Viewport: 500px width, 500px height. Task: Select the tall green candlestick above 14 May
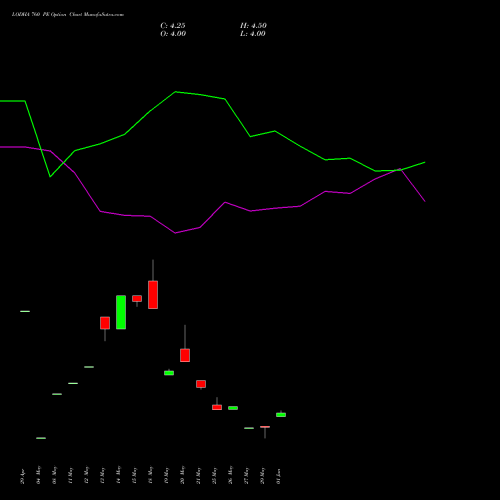[x=121, y=312]
